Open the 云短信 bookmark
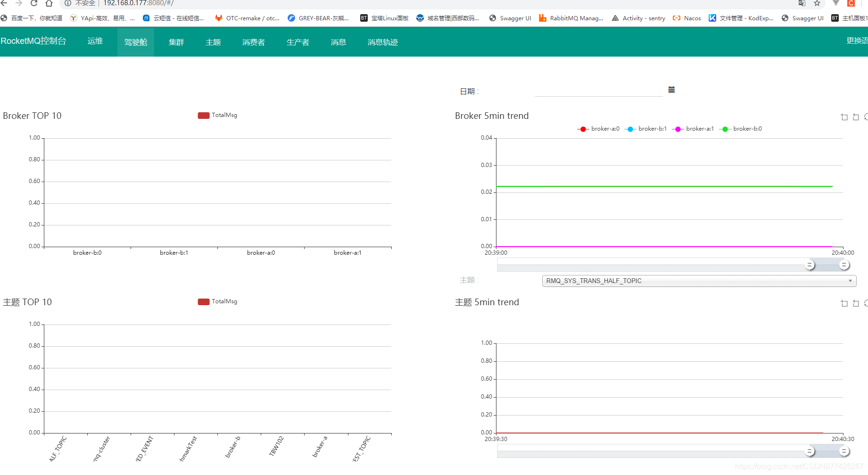The height and width of the screenshot is (475, 868). (174, 18)
